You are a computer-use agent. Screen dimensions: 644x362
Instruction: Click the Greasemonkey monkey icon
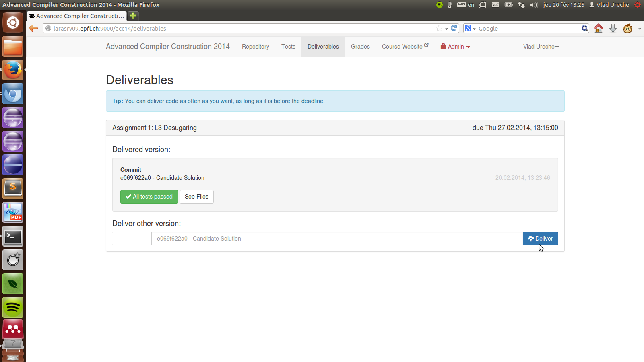[627, 28]
